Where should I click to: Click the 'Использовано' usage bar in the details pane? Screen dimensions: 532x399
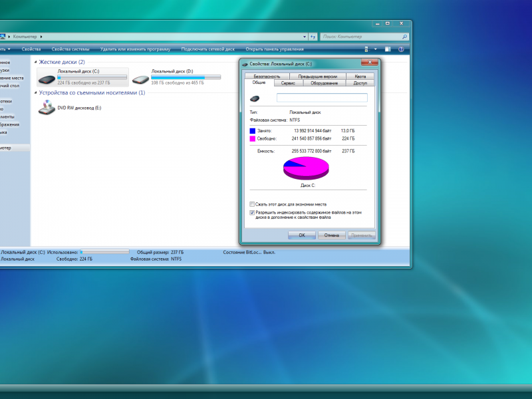(x=105, y=252)
